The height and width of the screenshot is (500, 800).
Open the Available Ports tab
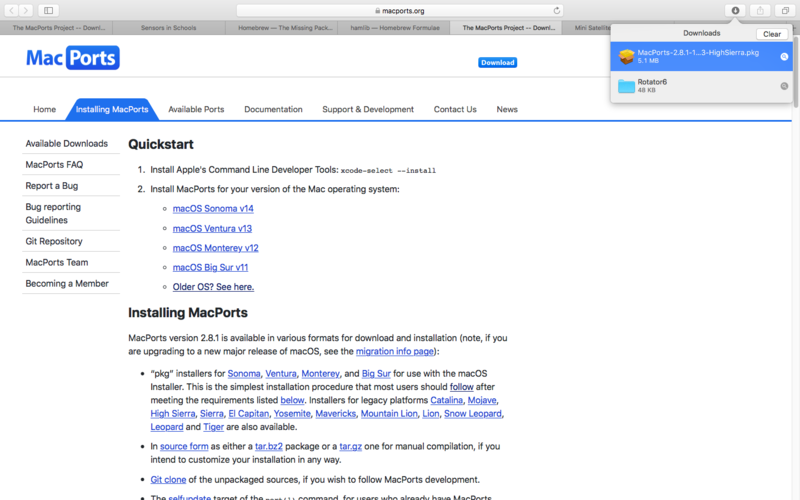coord(196,109)
